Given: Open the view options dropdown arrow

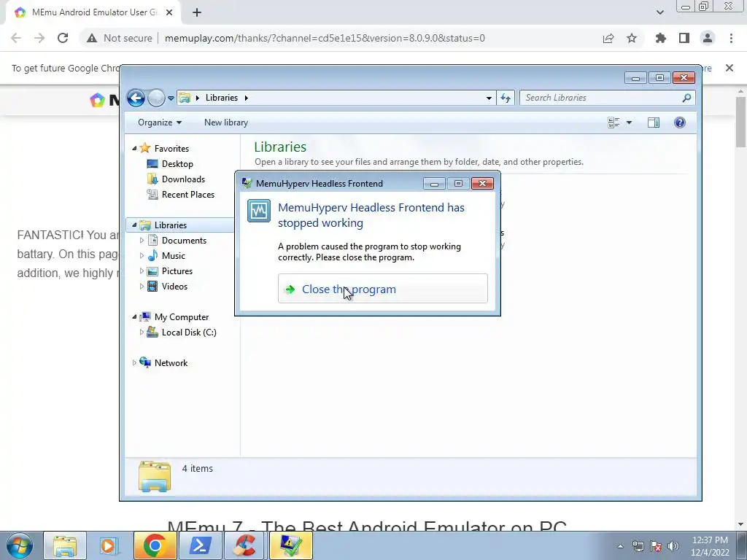Looking at the screenshot, I should [629, 122].
